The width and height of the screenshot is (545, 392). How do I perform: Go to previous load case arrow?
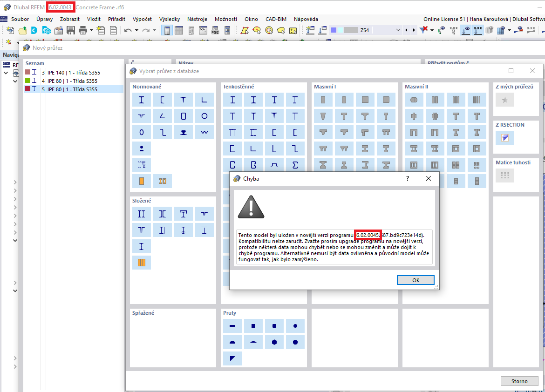click(x=406, y=30)
